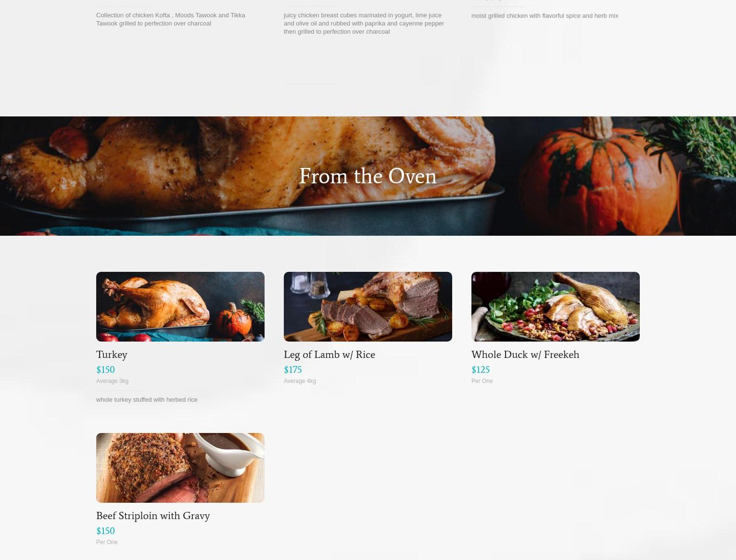Image resolution: width=736 pixels, height=560 pixels.
Task: Click the juicy chicken breast cubes description
Action: [364, 23]
